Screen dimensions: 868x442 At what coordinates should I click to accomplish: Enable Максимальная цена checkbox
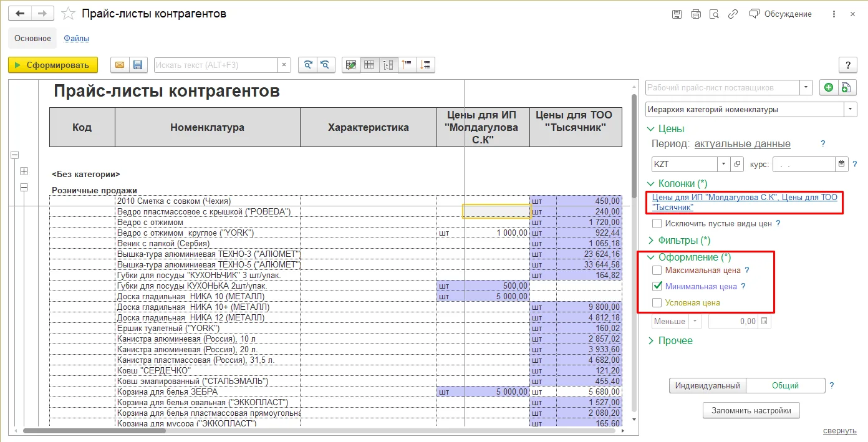tap(657, 271)
